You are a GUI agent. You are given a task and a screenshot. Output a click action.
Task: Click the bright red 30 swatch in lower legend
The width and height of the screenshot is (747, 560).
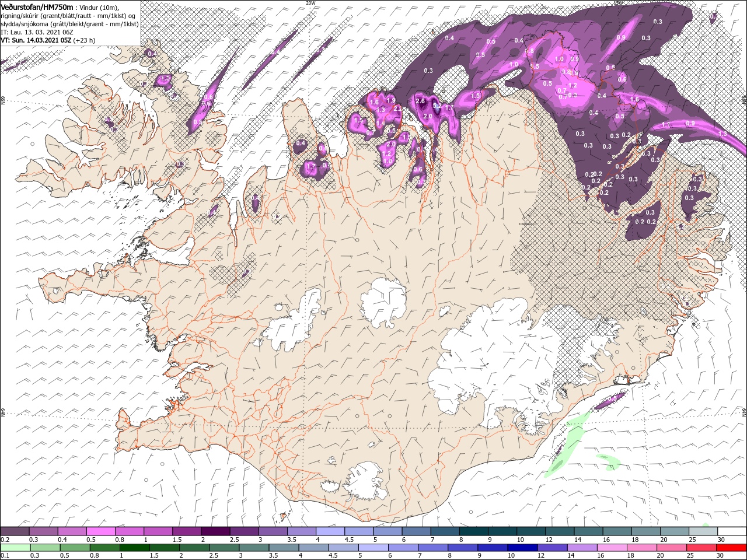pyautogui.click(x=731, y=548)
